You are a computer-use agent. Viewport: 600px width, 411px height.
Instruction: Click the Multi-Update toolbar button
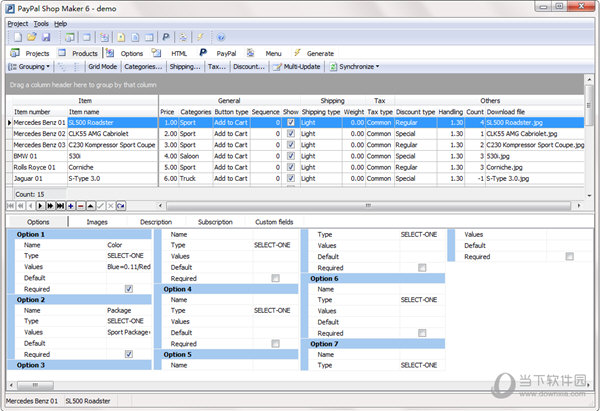(297, 67)
